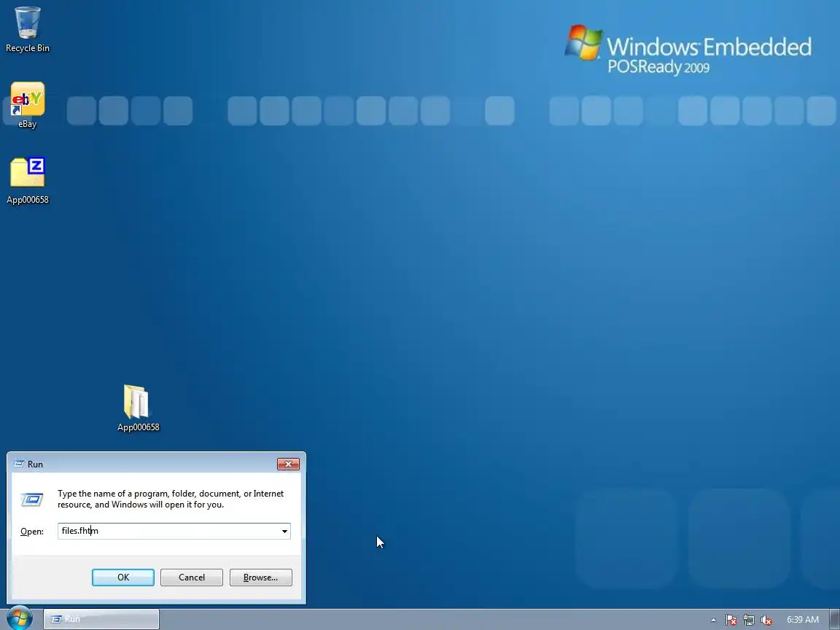
Task: Click the Run program icon beside description
Action: pyautogui.click(x=32, y=499)
